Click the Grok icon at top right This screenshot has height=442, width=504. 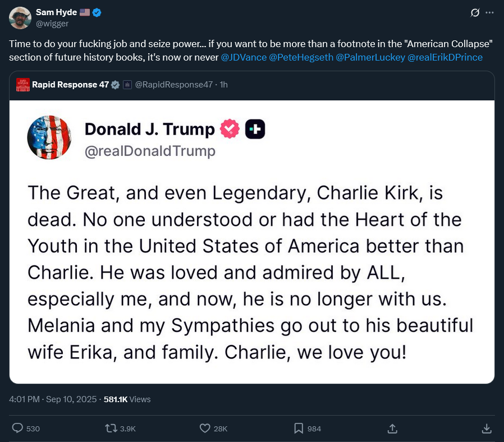click(475, 13)
